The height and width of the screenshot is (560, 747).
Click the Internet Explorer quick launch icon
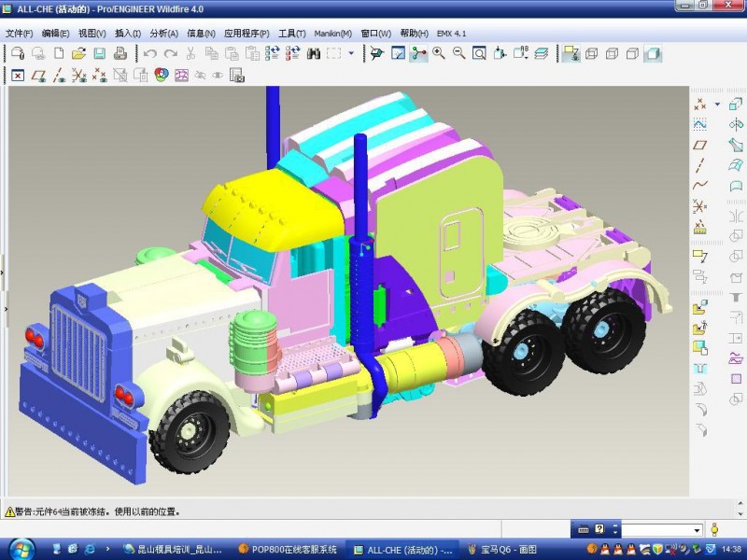(89, 549)
